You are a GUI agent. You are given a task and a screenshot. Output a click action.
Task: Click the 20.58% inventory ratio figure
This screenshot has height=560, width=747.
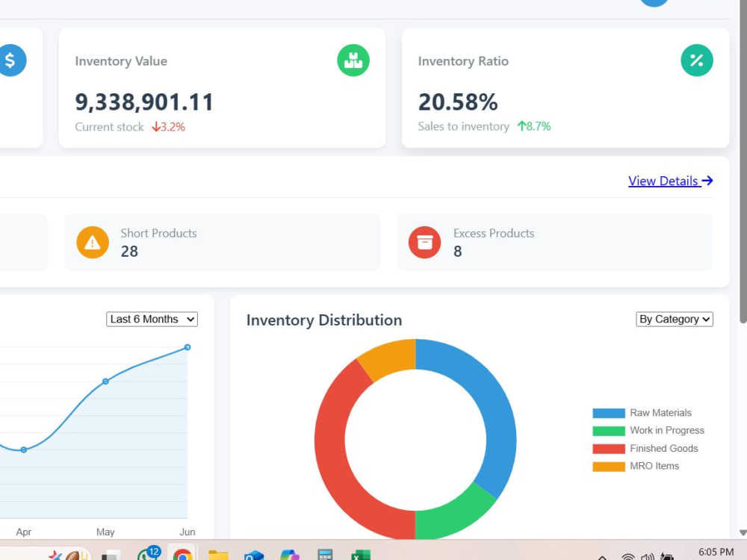(x=458, y=102)
